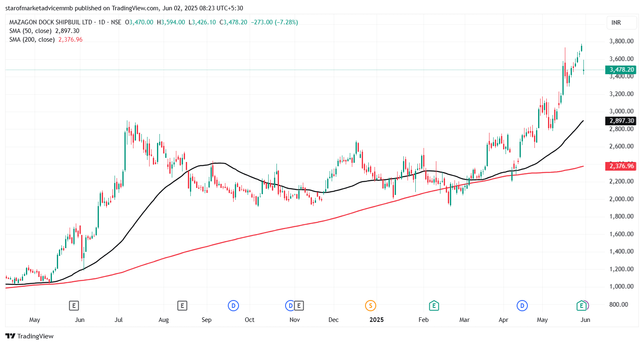Click the 1,000.00 price axis label

coord(621,286)
